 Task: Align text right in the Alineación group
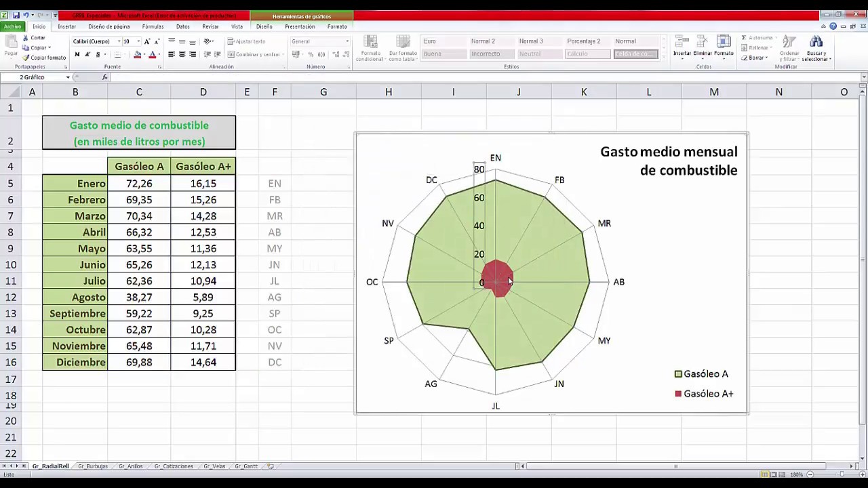point(192,54)
